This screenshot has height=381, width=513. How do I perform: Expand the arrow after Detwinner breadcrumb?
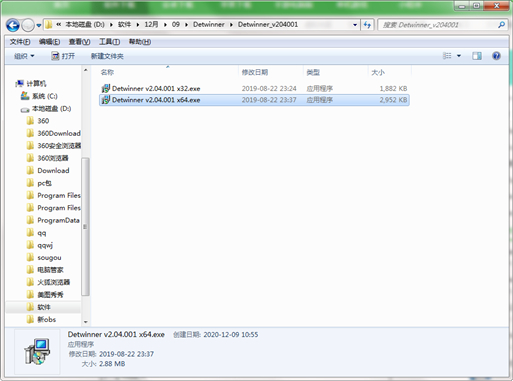(x=231, y=25)
